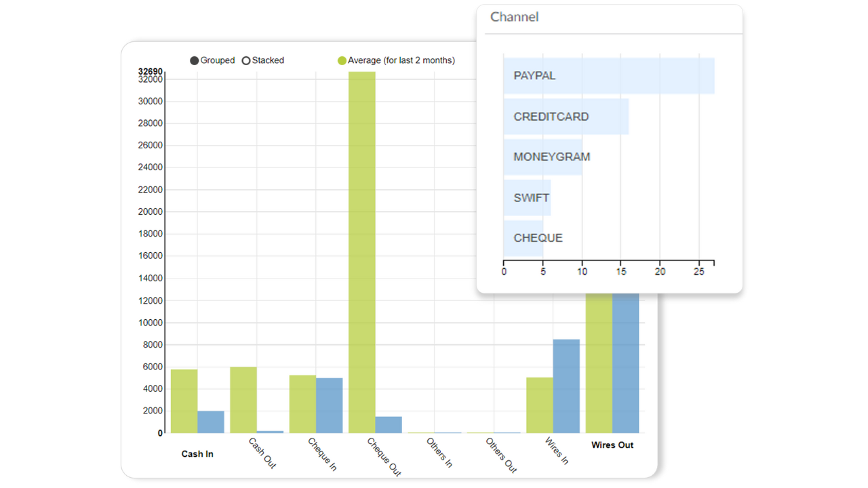Click the blue Cash In bar
Viewport: 868px width, 488px height.
click(x=210, y=422)
